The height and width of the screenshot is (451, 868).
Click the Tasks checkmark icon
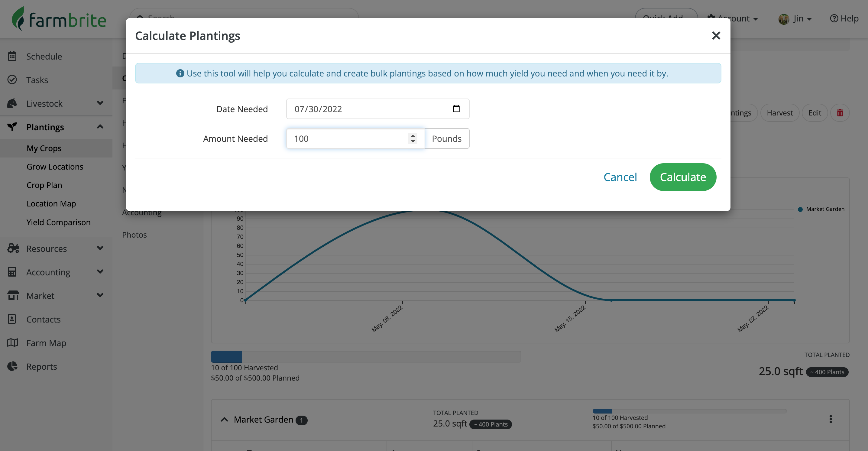12,79
